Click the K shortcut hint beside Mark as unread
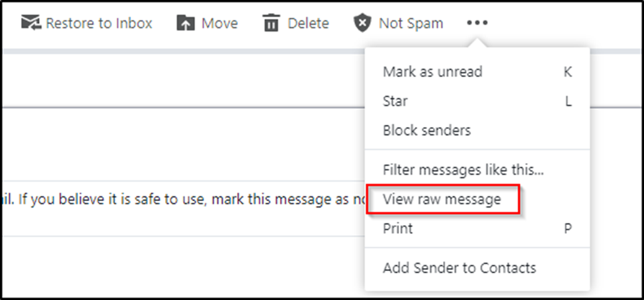 (x=568, y=72)
